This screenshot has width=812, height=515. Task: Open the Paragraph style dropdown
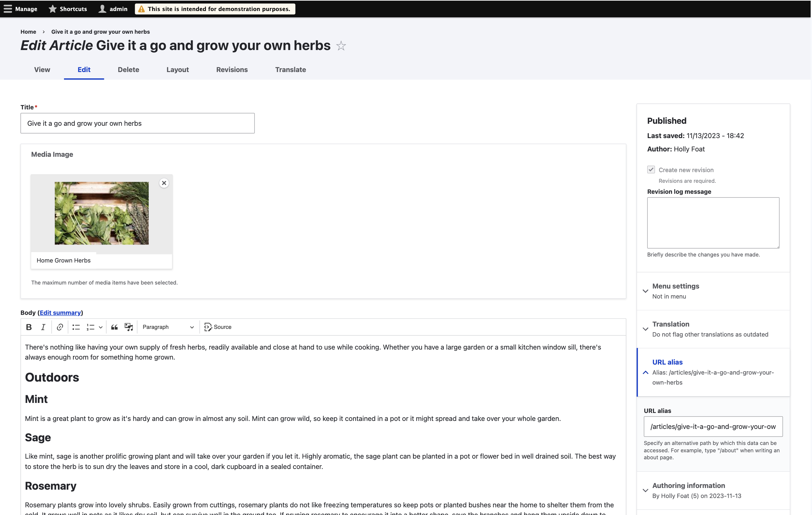pyautogui.click(x=168, y=327)
